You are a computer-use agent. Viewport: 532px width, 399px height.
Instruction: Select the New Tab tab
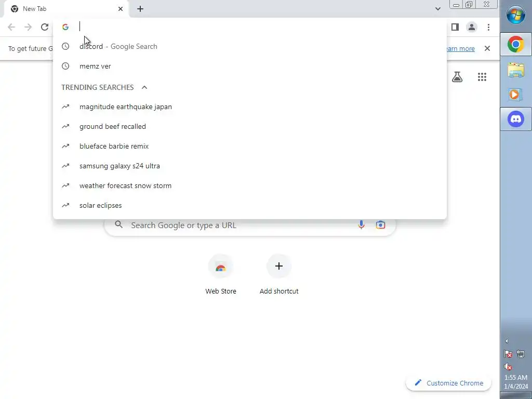pyautogui.click(x=66, y=9)
